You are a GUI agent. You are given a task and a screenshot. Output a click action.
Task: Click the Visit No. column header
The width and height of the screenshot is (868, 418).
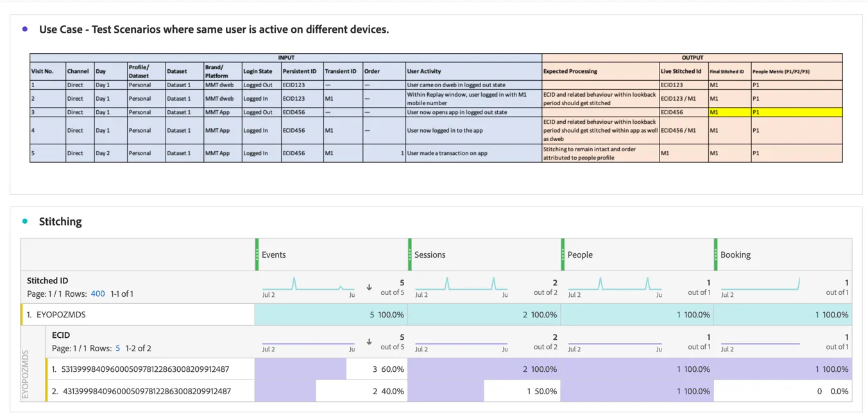pyautogui.click(x=47, y=71)
